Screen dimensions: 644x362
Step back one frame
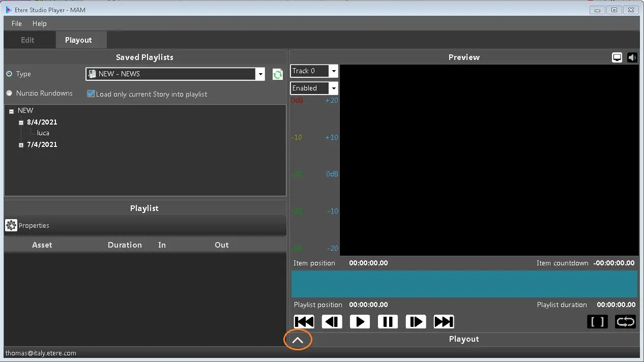(332, 322)
